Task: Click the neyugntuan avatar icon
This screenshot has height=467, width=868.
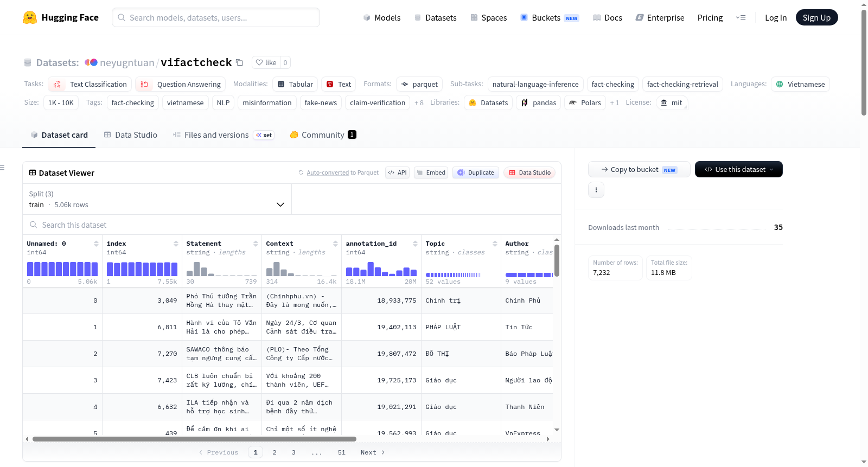Action: coord(91,62)
